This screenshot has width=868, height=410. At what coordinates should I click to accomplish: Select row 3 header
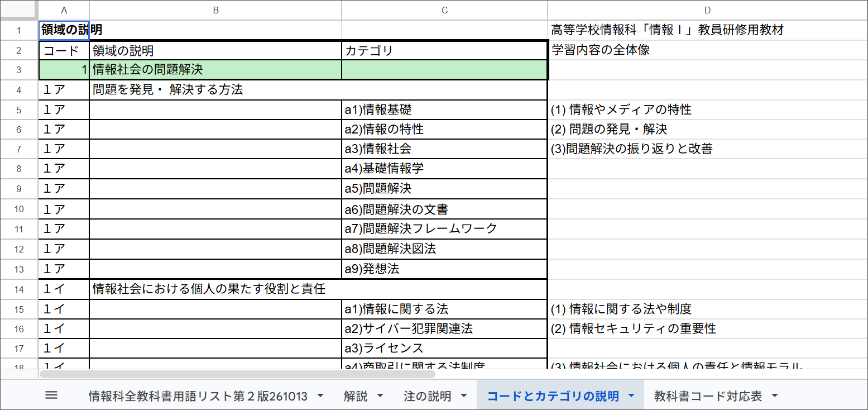click(19, 70)
